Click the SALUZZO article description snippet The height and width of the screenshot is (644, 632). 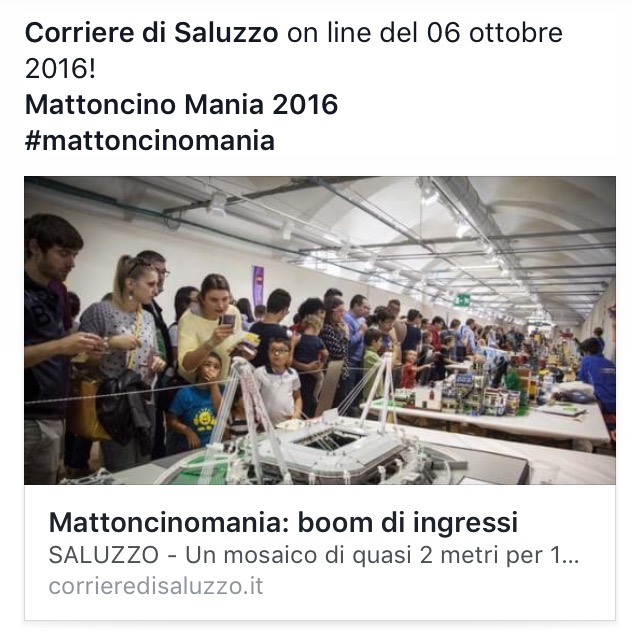point(314,555)
